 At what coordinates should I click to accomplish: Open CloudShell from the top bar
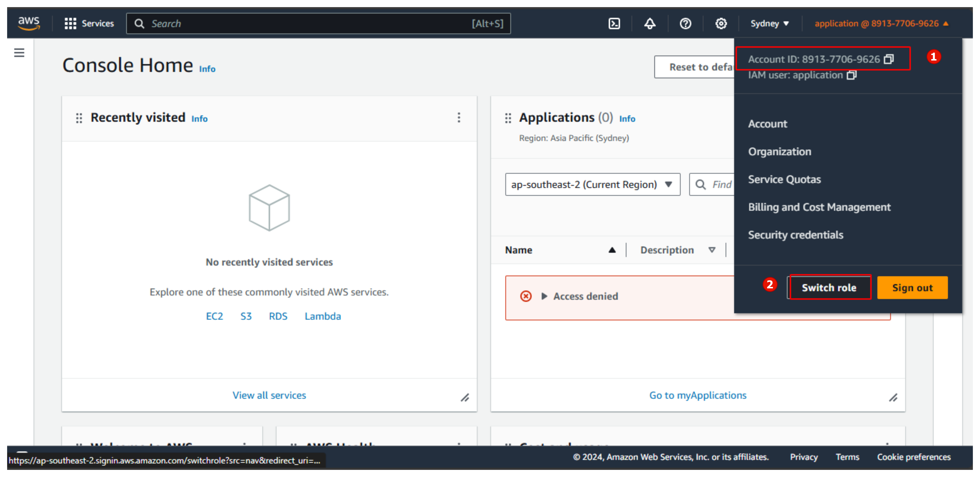pos(614,23)
